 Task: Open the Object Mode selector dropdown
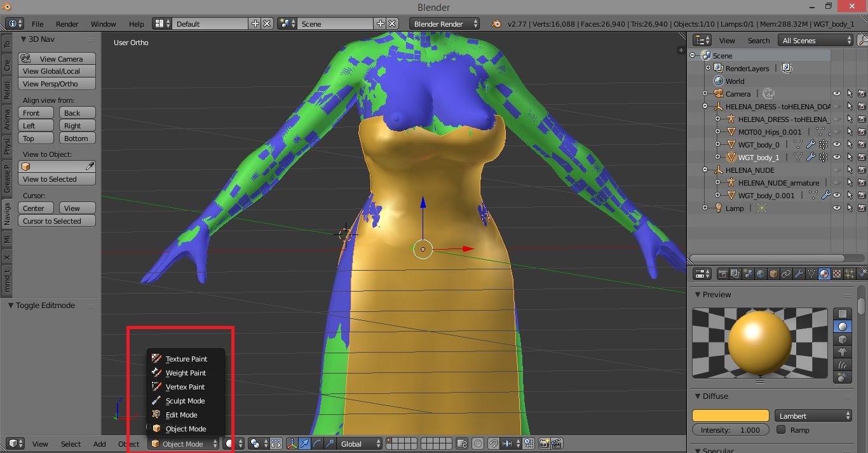(184, 443)
